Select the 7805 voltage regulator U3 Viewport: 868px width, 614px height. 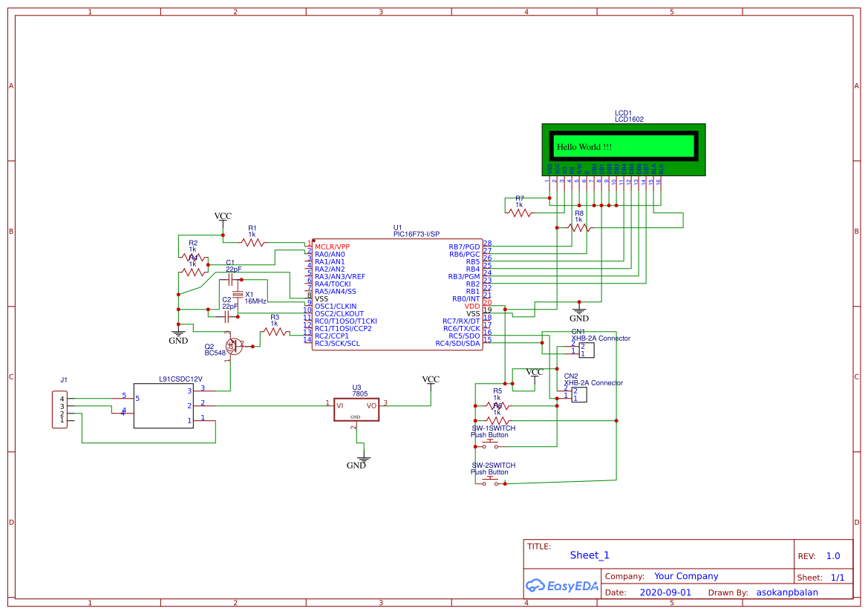(356, 406)
